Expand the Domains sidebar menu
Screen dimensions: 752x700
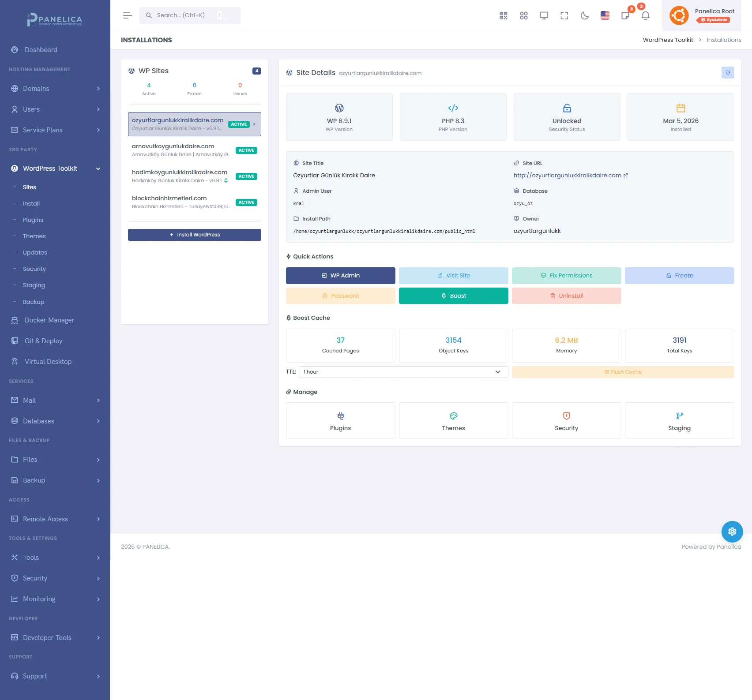[55, 89]
